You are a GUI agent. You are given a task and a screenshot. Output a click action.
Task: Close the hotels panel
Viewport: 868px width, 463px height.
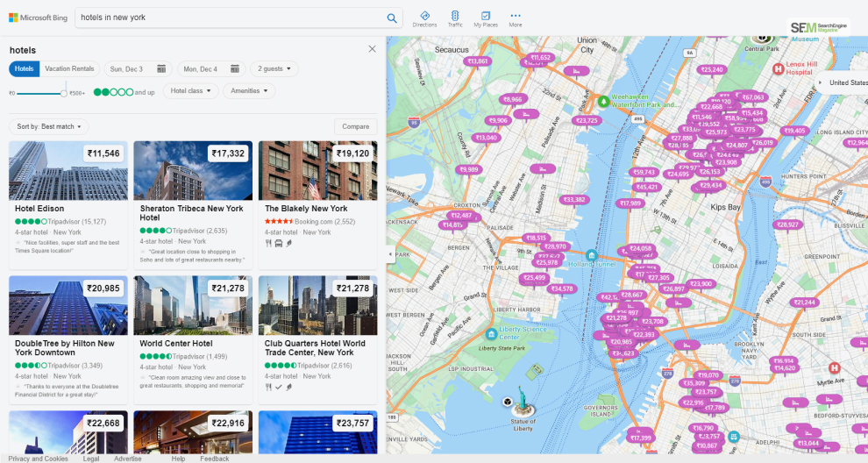(372, 49)
